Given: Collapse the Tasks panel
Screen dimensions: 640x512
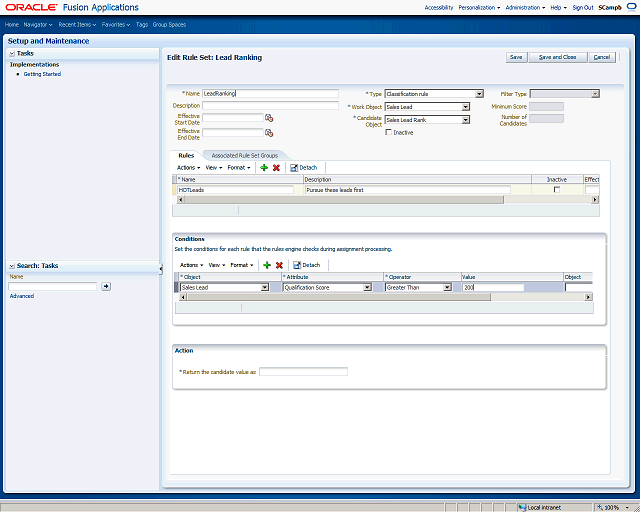Looking at the screenshot, I should [12, 53].
